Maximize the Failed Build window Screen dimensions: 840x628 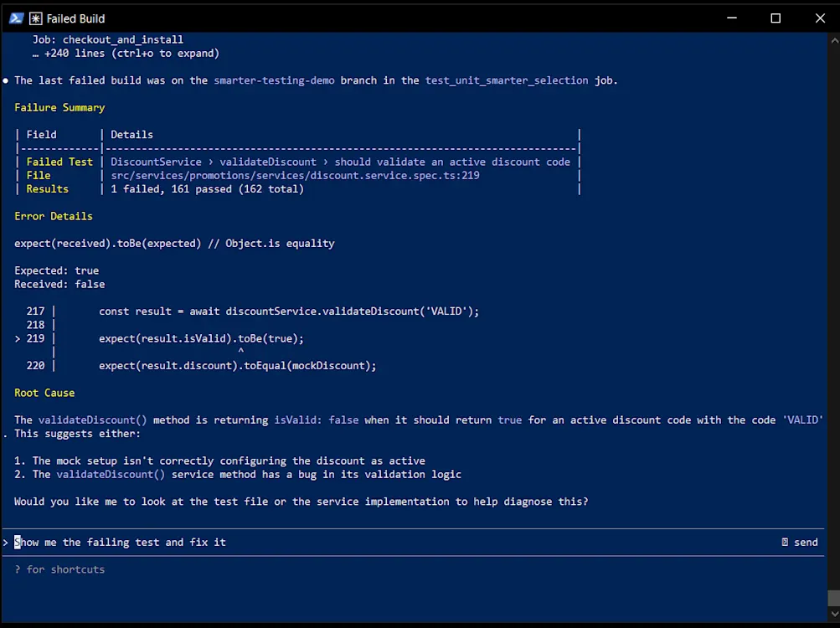coord(776,18)
